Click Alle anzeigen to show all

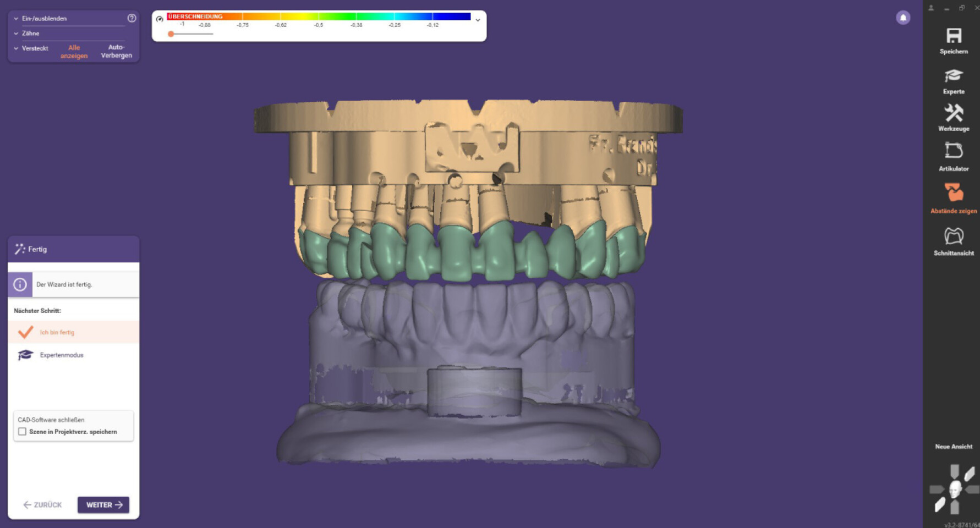(x=74, y=52)
